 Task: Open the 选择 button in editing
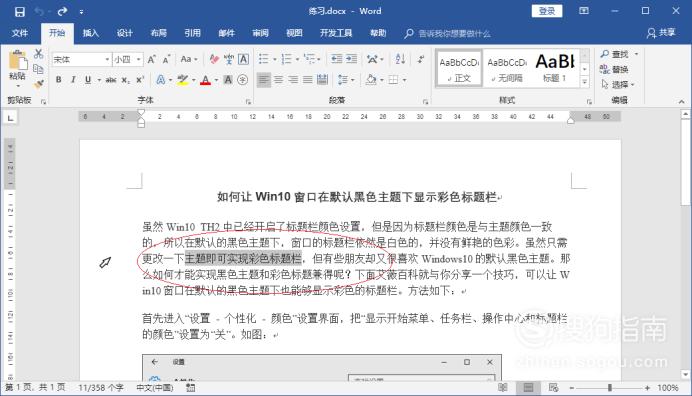coord(618,84)
